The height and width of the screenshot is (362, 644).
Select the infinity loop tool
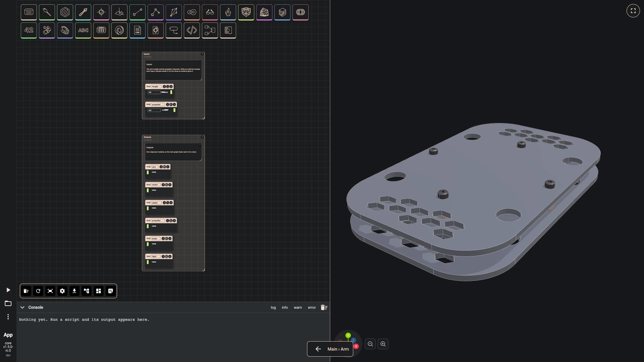click(x=192, y=12)
